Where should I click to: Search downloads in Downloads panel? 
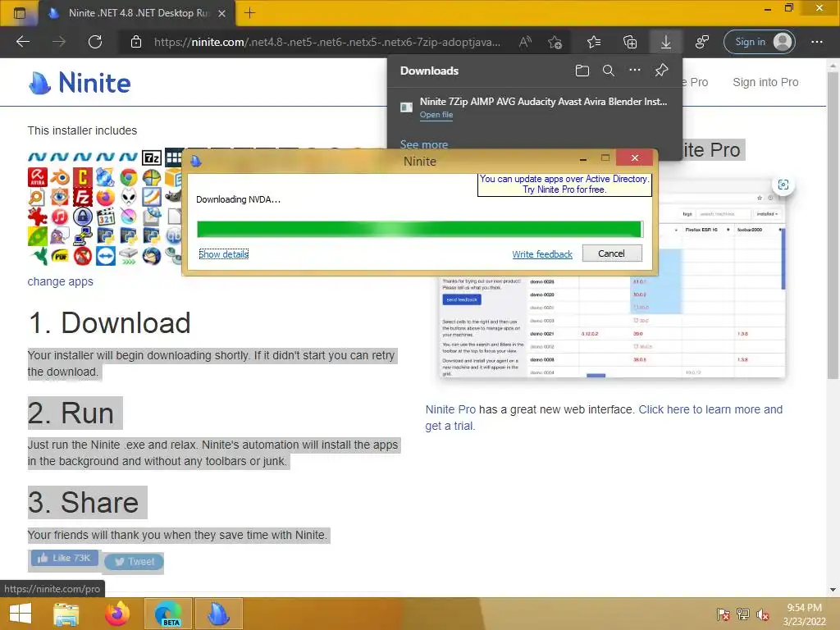click(x=608, y=71)
